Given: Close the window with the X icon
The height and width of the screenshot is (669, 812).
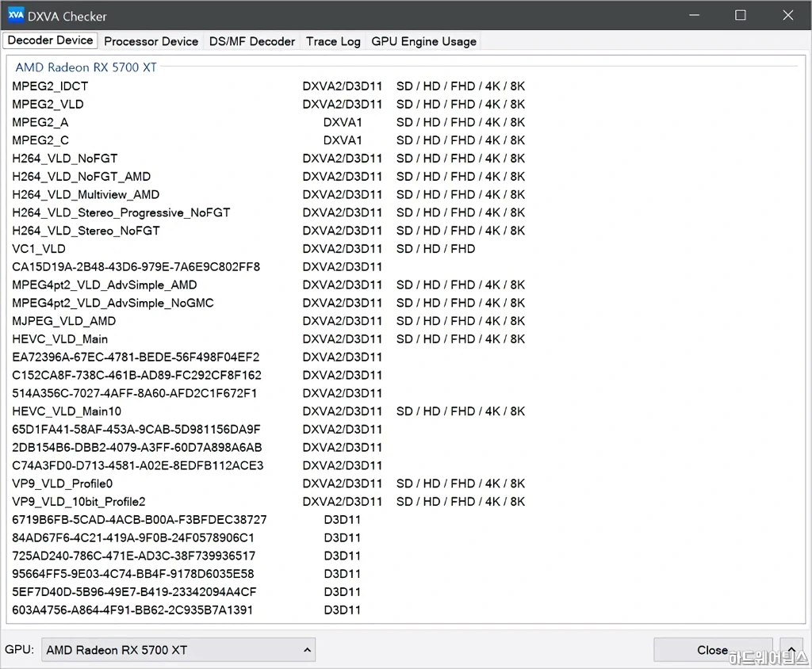Looking at the screenshot, I should [787, 15].
